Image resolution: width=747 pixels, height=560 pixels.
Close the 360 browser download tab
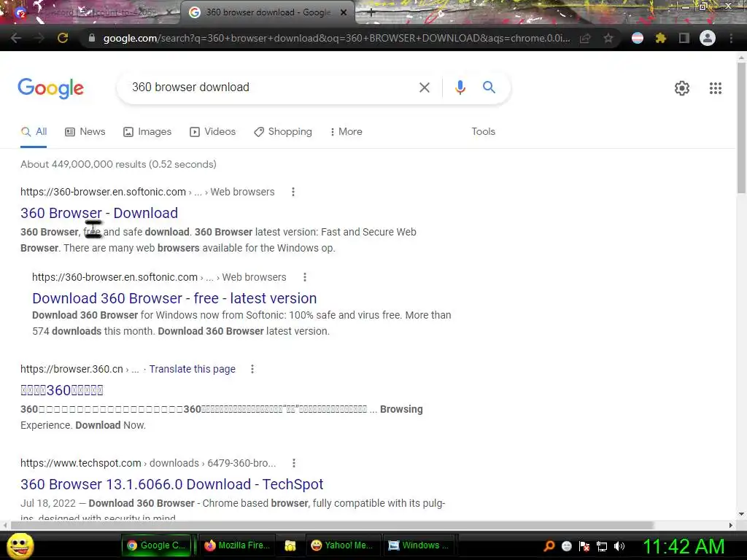344,13
